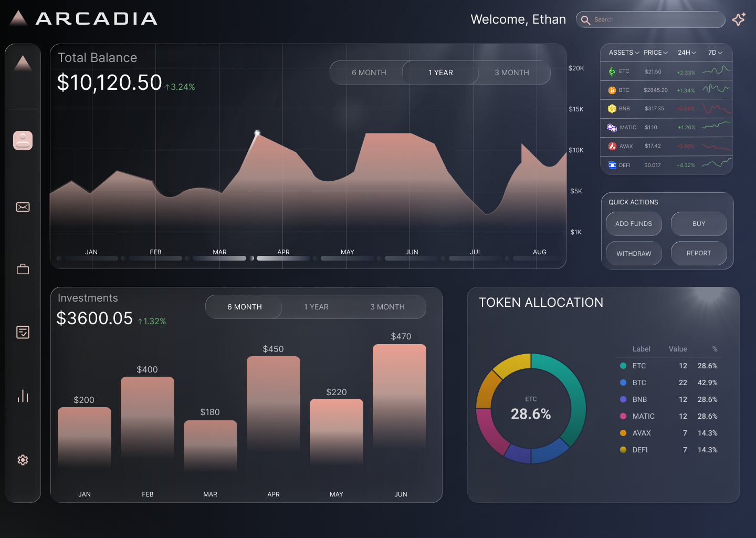Click the Search input field
This screenshot has width=756, height=538.
[x=656, y=19]
